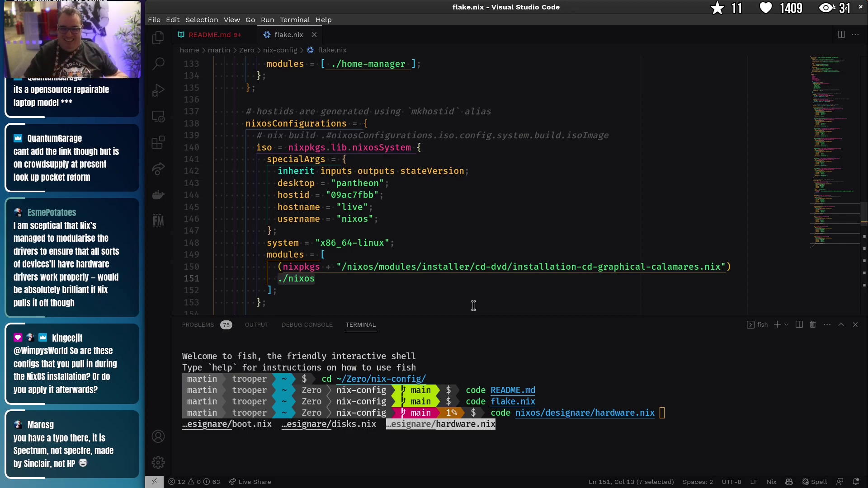This screenshot has height=488, width=868.
Task: Open the Nix language mode selector
Action: [x=771, y=482]
